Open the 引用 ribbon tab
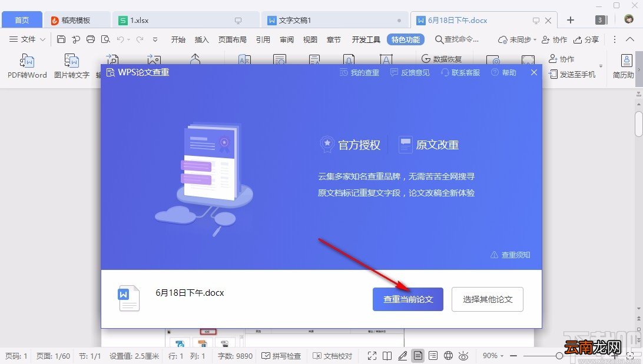This screenshot has width=643, height=364. [263, 40]
